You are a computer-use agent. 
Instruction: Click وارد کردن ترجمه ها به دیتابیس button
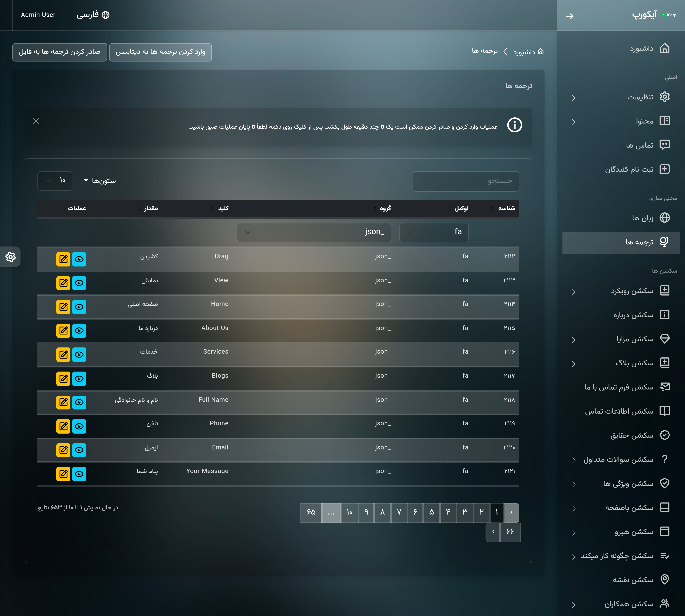pyautogui.click(x=160, y=52)
